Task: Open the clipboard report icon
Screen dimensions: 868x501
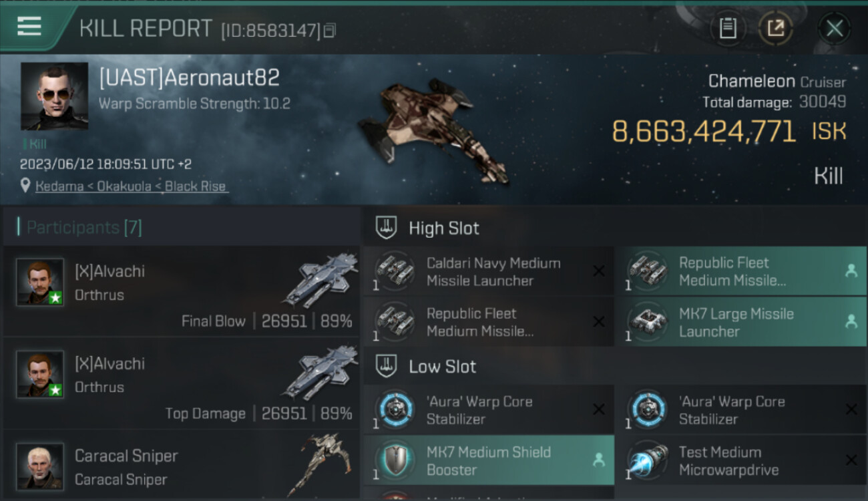Action: point(728,28)
